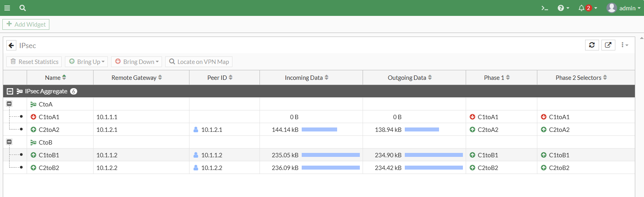Sort by the Incoming Data column

click(x=311, y=77)
